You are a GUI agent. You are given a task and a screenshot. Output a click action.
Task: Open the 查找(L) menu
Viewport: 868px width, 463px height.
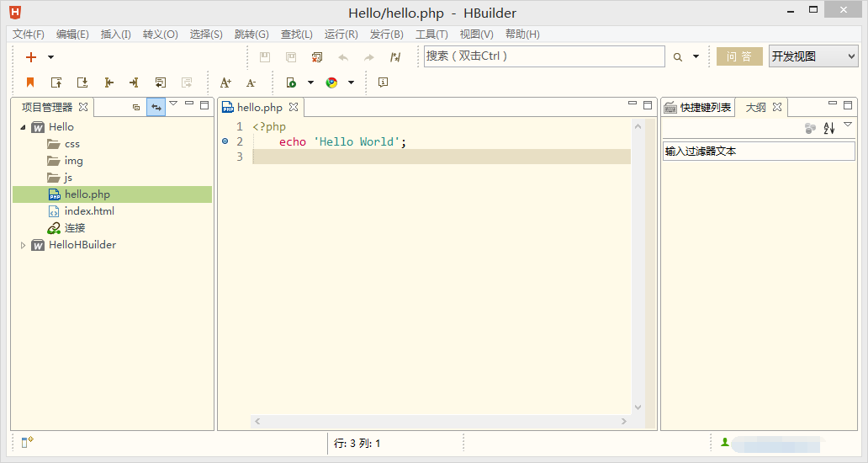click(297, 35)
